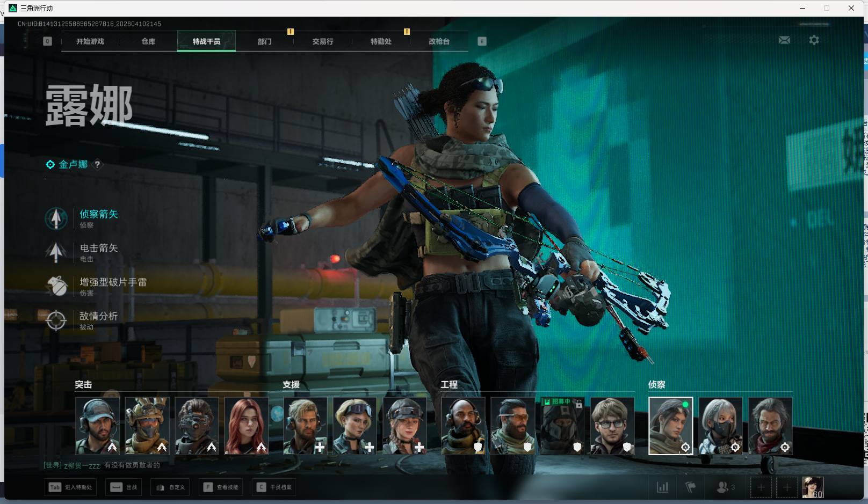Open 干员档案 operator profile button
Viewport: 868px width, 504px height.
pyautogui.click(x=276, y=487)
